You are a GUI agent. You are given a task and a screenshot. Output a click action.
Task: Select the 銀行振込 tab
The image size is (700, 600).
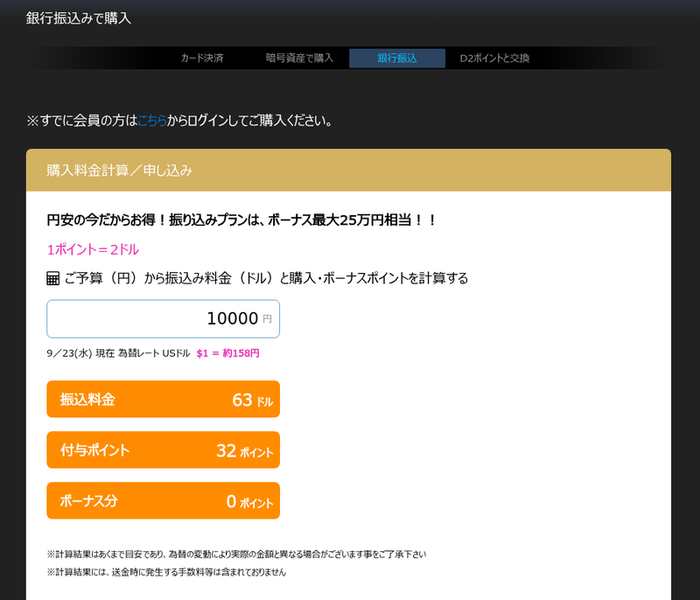point(397,58)
